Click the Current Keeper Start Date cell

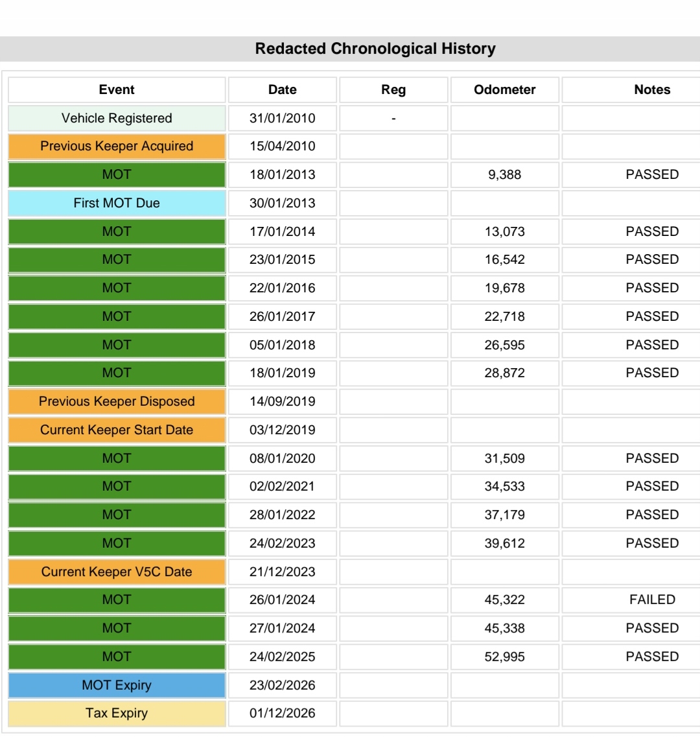coord(117,430)
